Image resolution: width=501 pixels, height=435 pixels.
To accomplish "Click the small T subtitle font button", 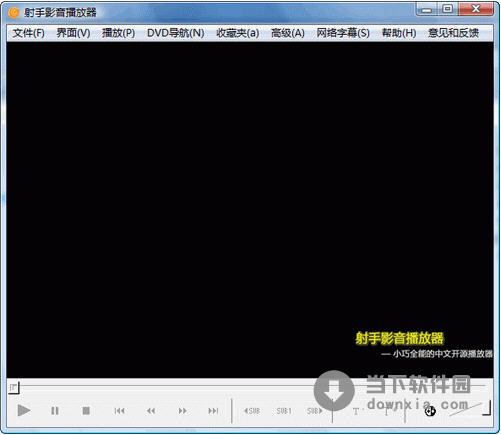I will pos(386,412).
